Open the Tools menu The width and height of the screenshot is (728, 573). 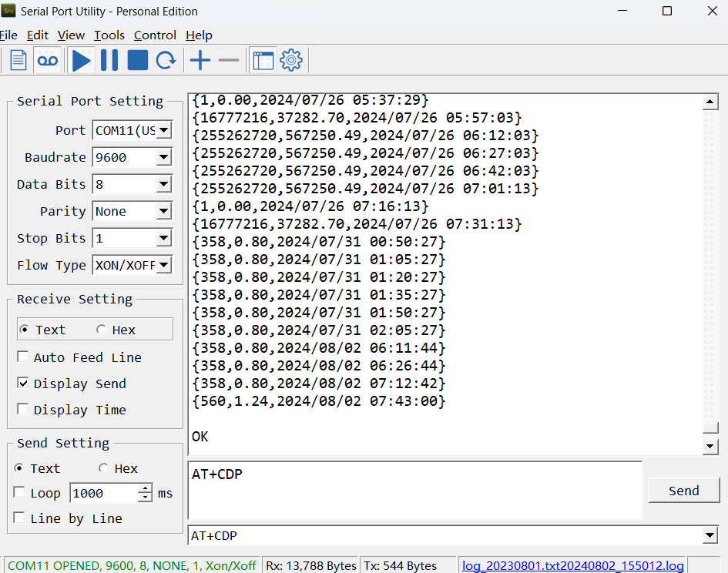(109, 35)
